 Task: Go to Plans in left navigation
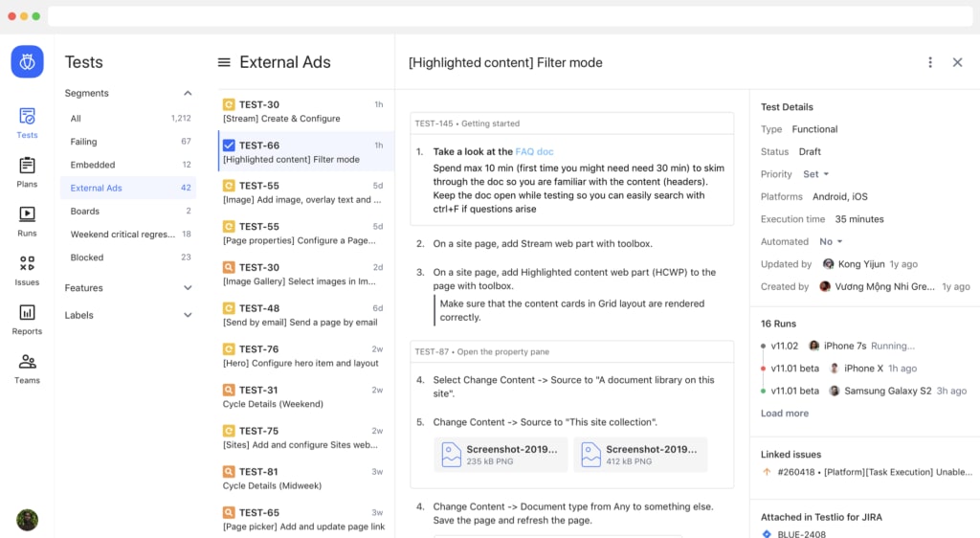click(x=27, y=170)
